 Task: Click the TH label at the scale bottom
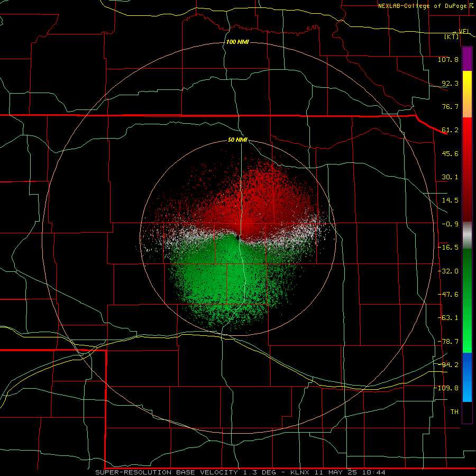coord(454,411)
